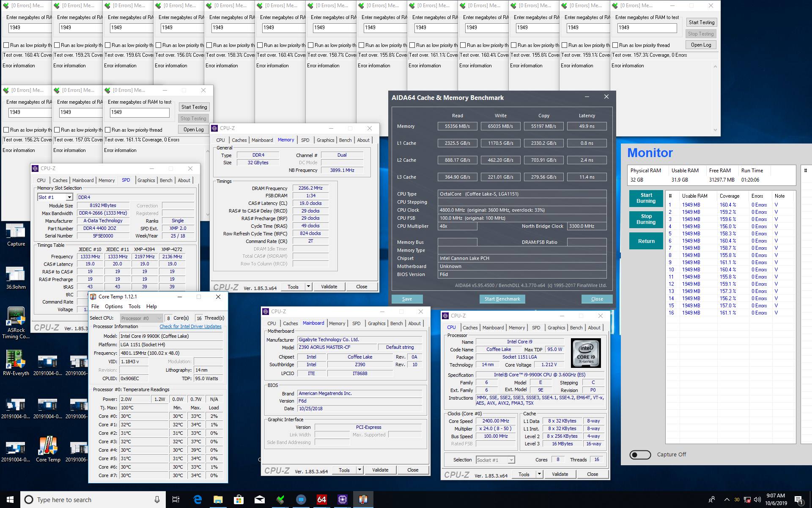
Task: Click Validate in CPU-Z Mainboard window
Action: coord(380,470)
